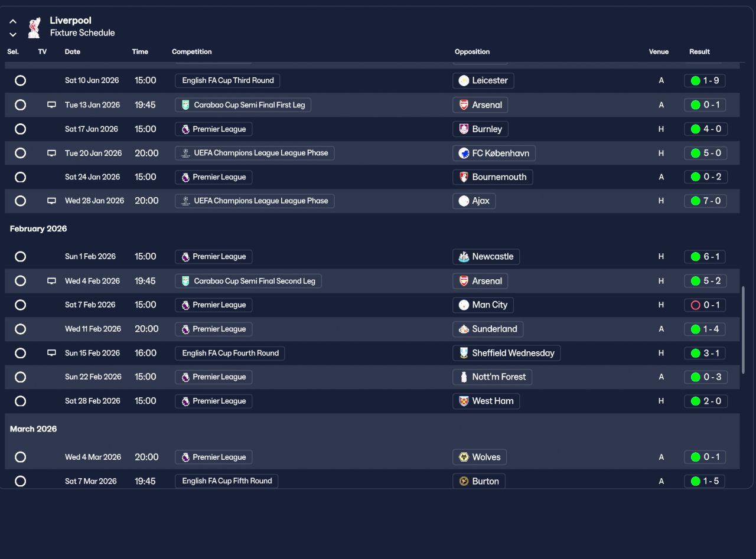Click the Premier League logo on the Sat 17 Jan row

pos(185,129)
